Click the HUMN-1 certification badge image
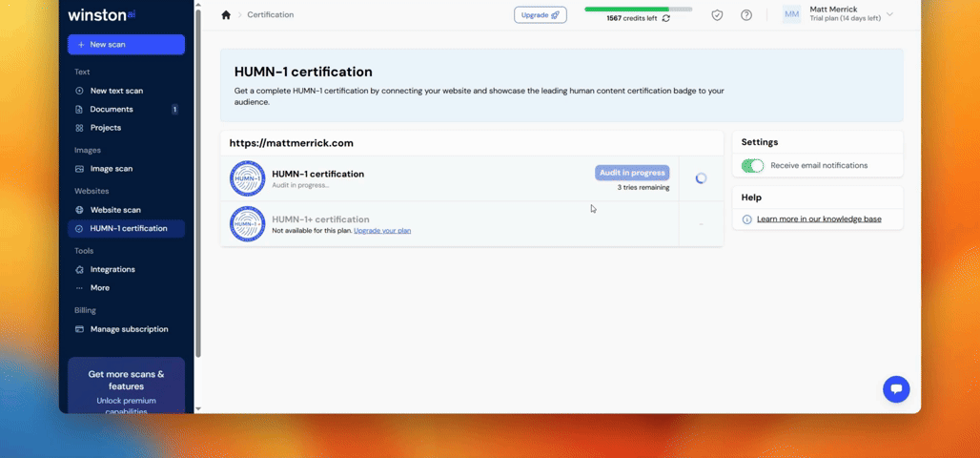The image size is (980, 458). coord(248,178)
